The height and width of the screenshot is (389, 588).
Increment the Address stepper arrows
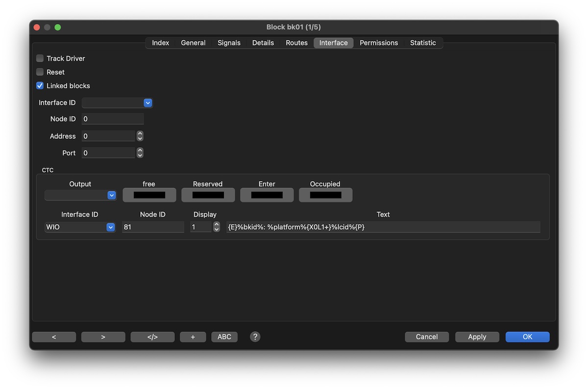click(x=140, y=134)
